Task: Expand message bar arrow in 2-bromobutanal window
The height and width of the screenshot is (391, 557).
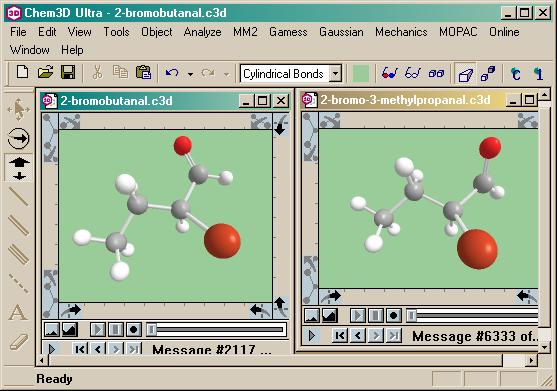Action: (52, 349)
